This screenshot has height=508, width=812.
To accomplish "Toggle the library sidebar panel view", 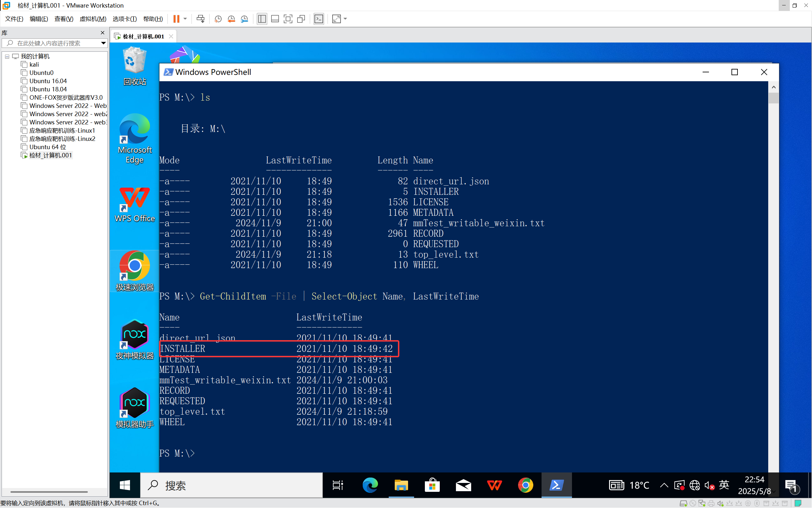I will (262, 19).
